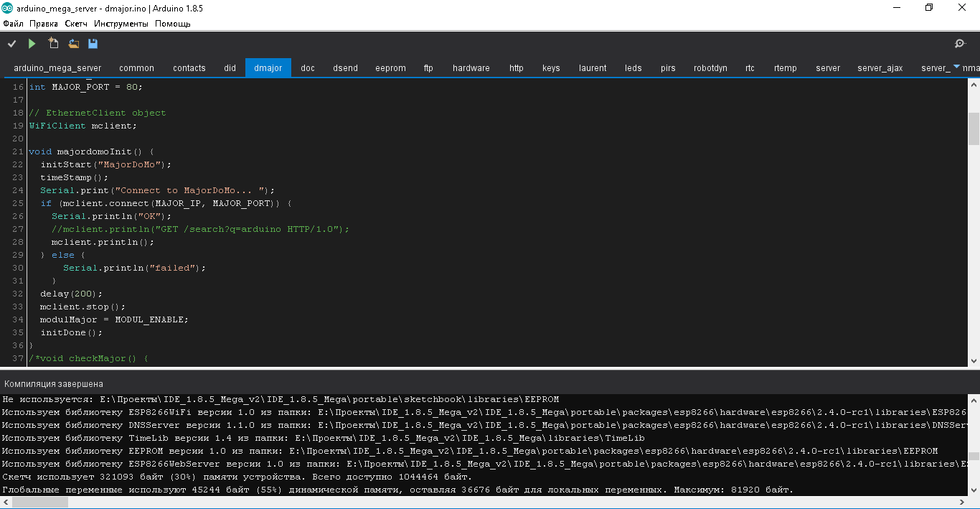Click the Verify checkmark icon
980x509 pixels.
click(11, 44)
